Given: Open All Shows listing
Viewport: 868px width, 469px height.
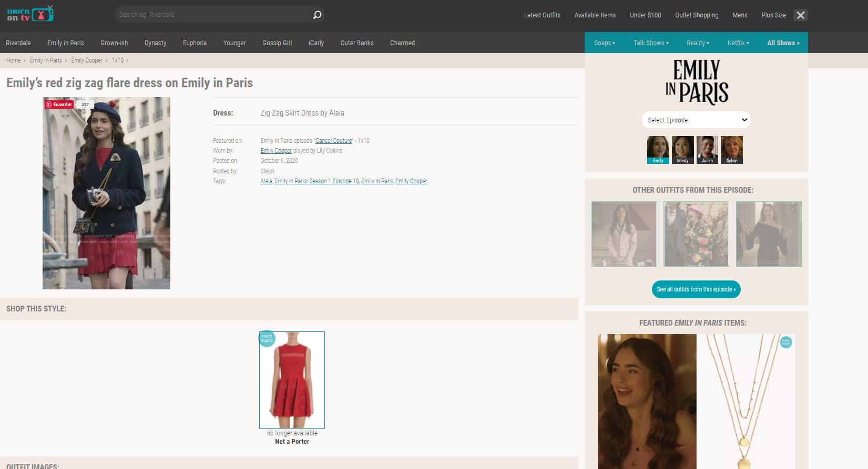Looking at the screenshot, I should [783, 43].
